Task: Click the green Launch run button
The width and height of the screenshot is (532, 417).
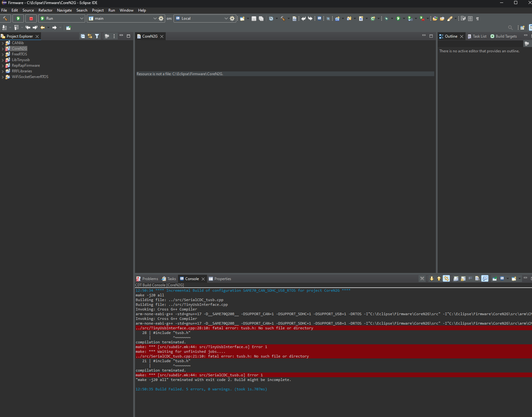Action: click(18, 18)
